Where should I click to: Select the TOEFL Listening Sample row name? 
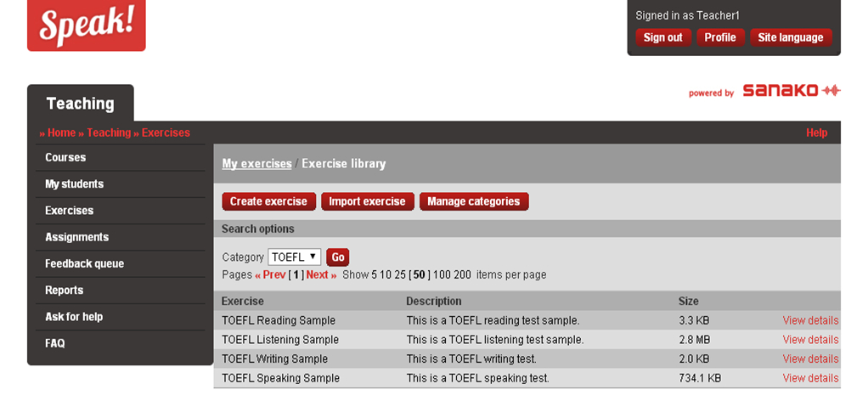tap(280, 339)
